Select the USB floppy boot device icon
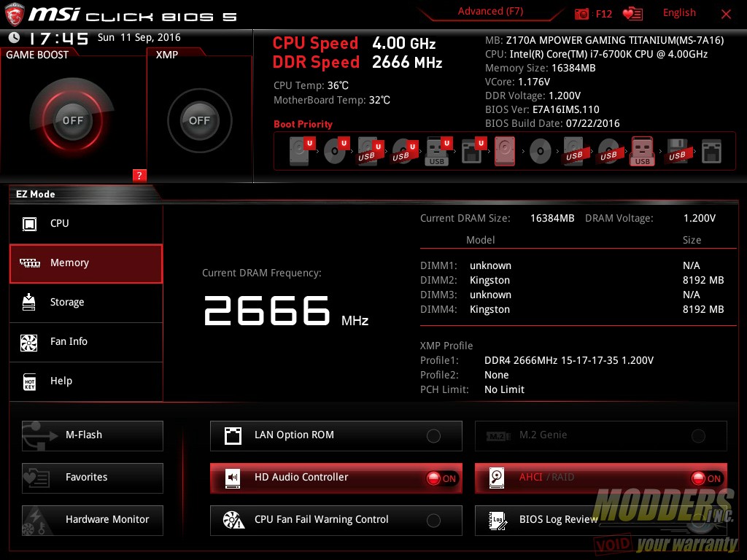The image size is (747, 560). tap(677, 151)
